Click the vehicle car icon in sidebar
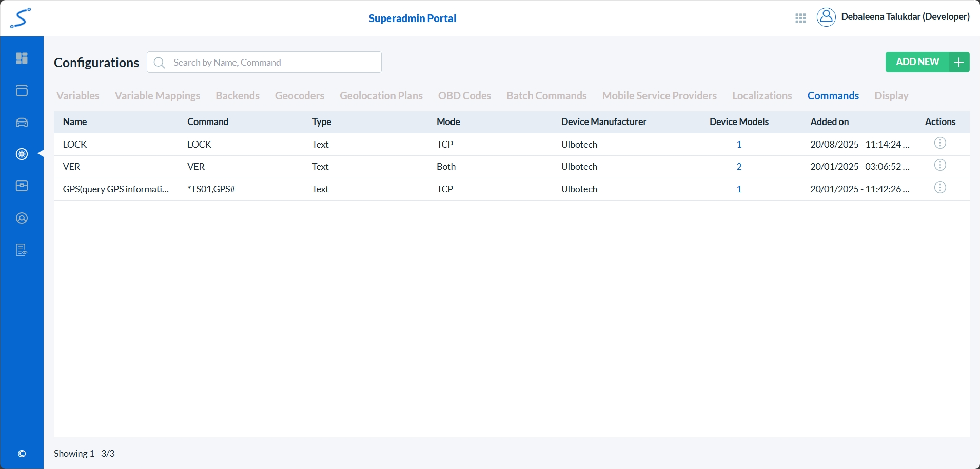The width and height of the screenshot is (980, 469). pyautogui.click(x=22, y=123)
